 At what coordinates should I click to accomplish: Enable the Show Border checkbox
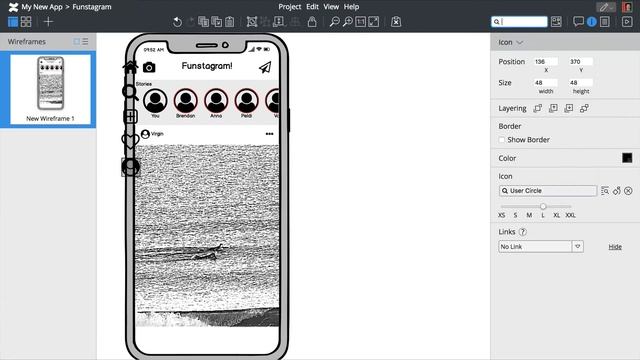[x=502, y=140]
